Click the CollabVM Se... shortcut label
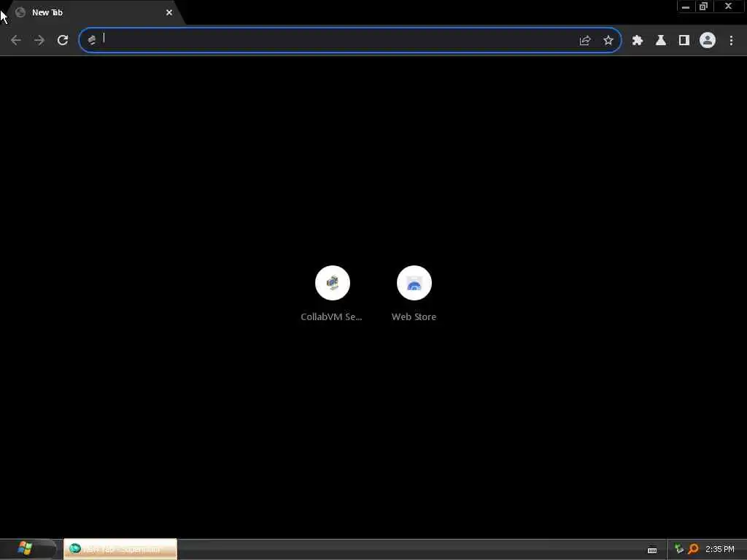 [332, 316]
